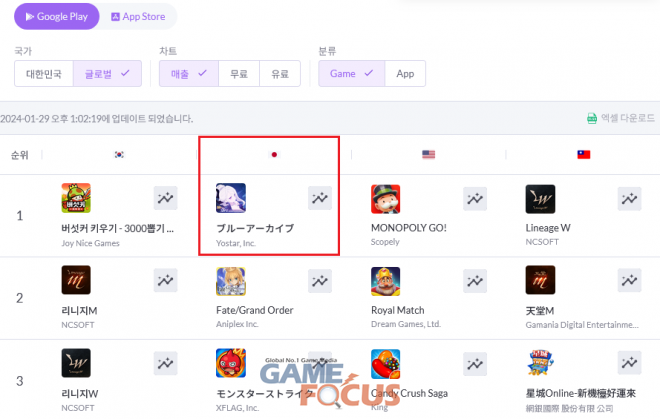Choose the 매출 chart filter
Viewport: 660px width, 419px height.
point(189,74)
